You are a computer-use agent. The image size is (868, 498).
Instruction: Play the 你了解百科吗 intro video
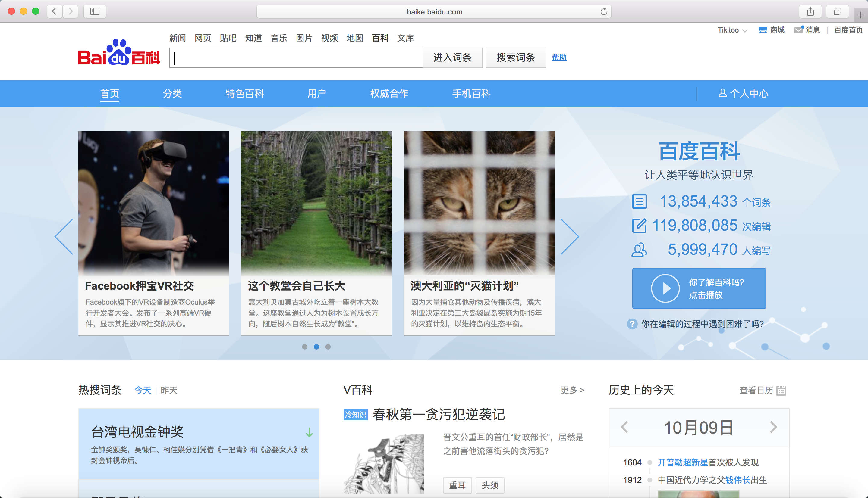(699, 288)
